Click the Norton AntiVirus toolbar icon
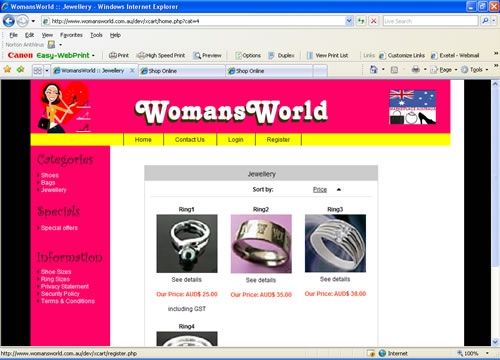Image resolution: width=500 pixels, height=360 pixels. point(51,44)
